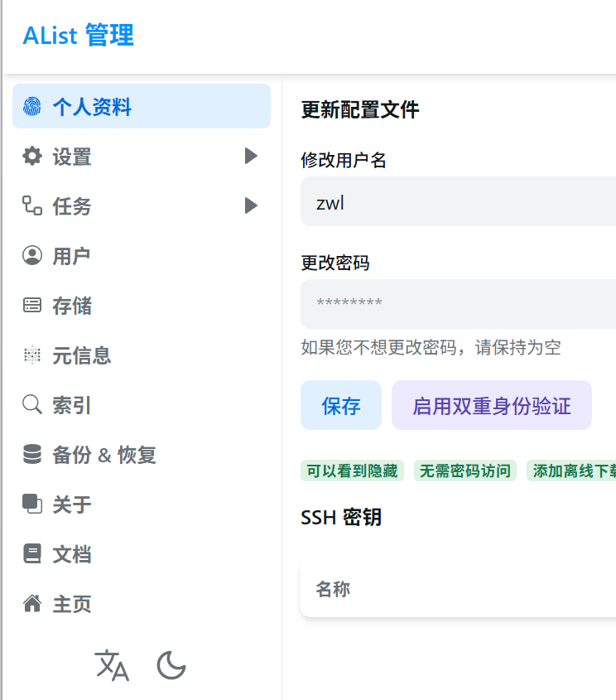Click the SSH 密钥 heading
This screenshot has width=616, height=700.
[341, 518]
